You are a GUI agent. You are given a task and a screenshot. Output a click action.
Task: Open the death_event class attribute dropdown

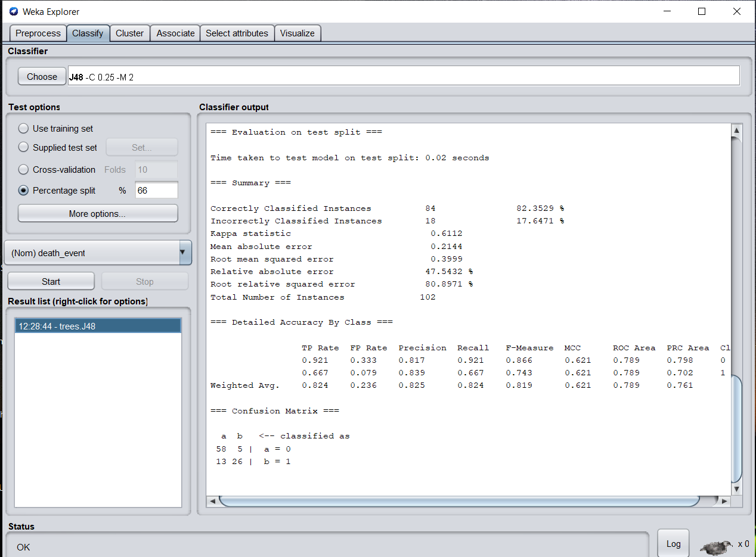(98, 253)
